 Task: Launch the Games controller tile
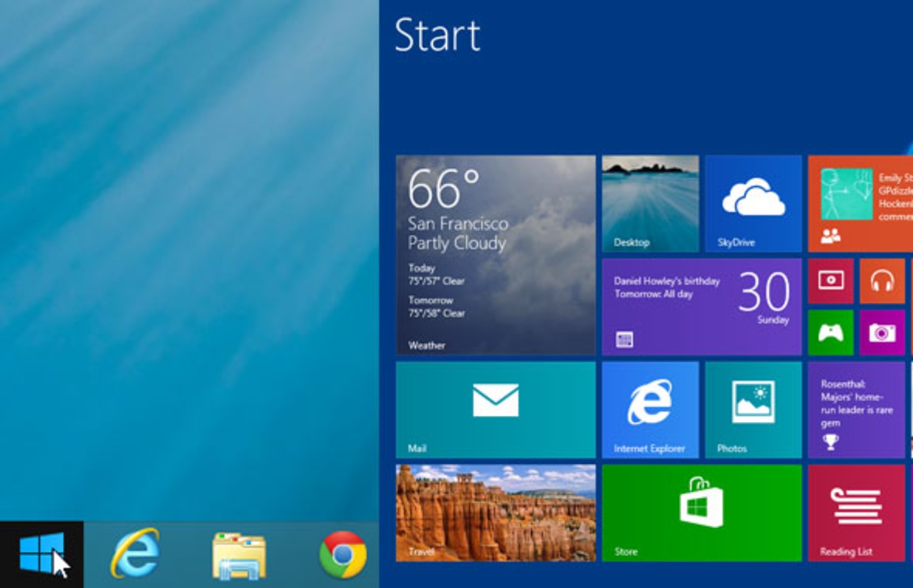point(831,332)
